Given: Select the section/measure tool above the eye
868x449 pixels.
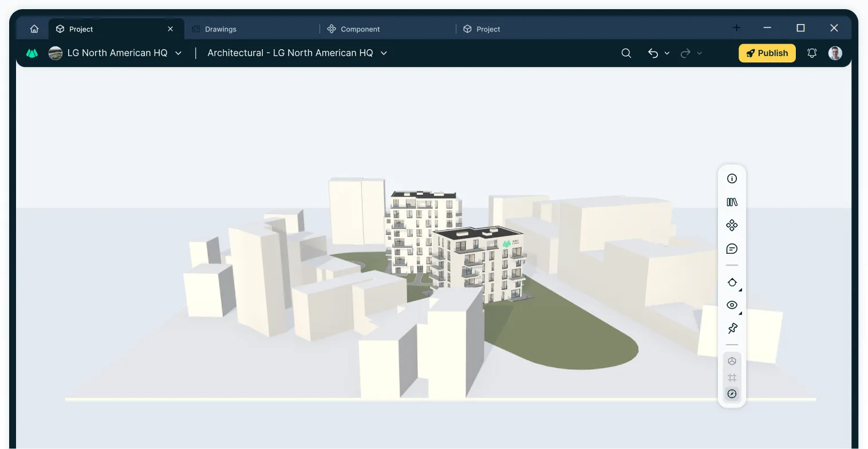Looking at the screenshot, I should tap(732, 282).
